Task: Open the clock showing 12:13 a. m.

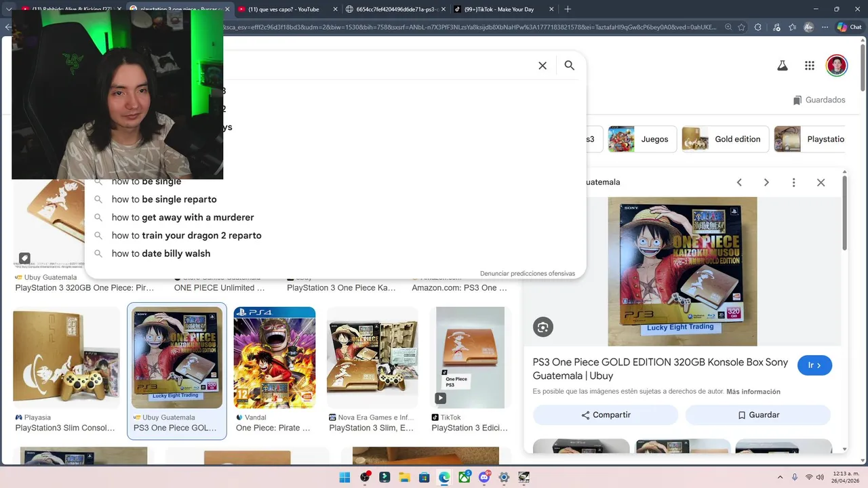Action: coord(844,477)
